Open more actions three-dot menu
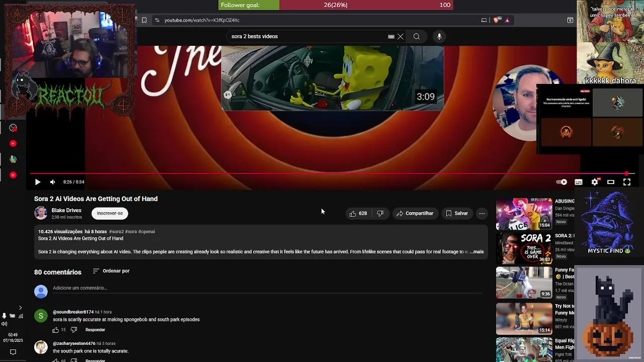The height and width of the screenshot is (362, 644). point(482,213)
